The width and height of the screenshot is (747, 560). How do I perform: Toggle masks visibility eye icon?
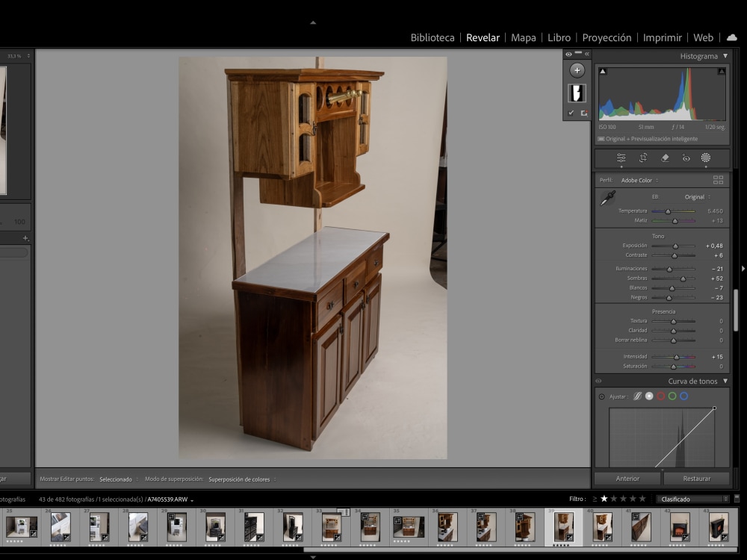[x=568, y=55]
